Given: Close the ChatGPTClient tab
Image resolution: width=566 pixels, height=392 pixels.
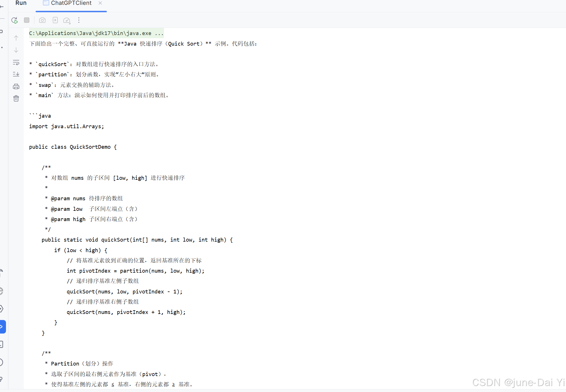Looking at the screenshot, I should click(100, 3).
